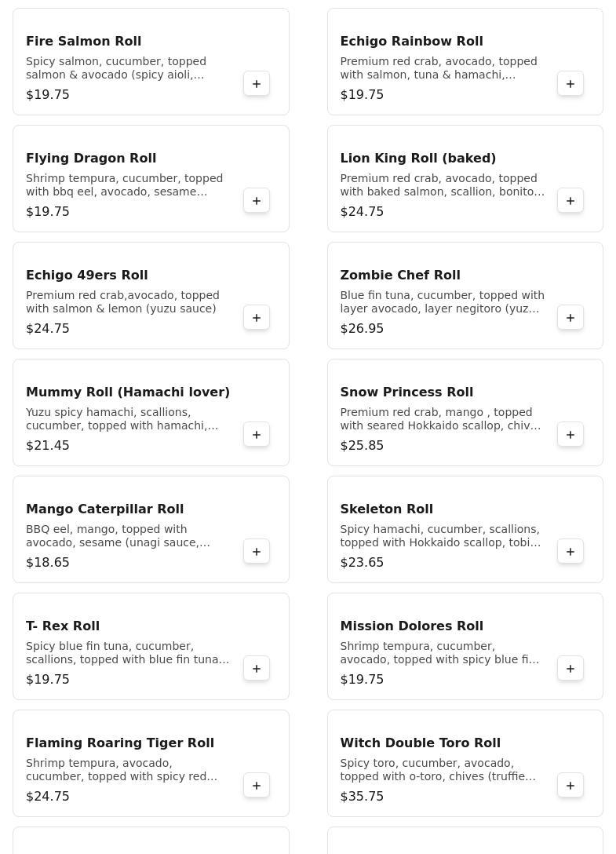The image size is (616, 854).
Task: Add Lion King Roll (baked)
Action: (570, 201)
